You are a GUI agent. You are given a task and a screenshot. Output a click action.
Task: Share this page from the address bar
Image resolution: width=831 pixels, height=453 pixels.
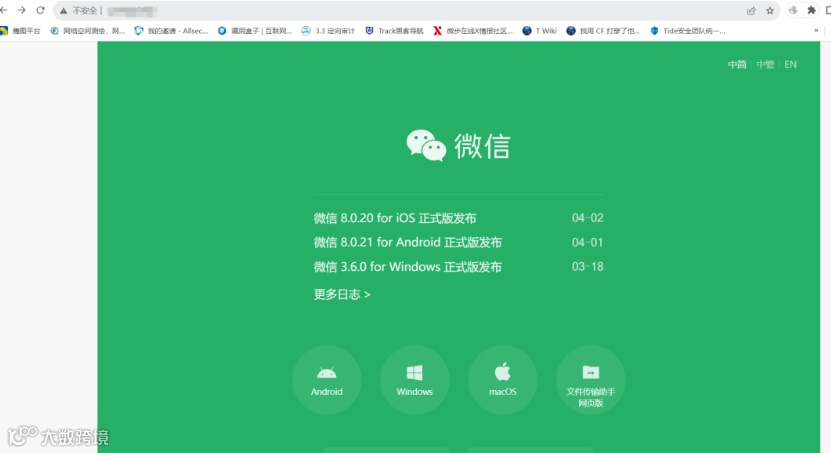[751, 11]
